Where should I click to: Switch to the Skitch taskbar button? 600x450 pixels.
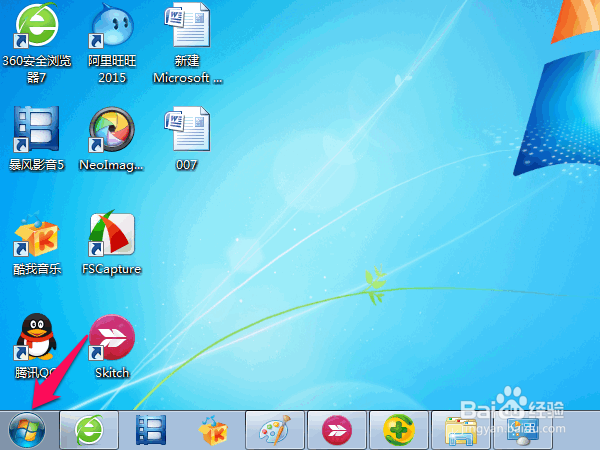(x=337, y=430)
